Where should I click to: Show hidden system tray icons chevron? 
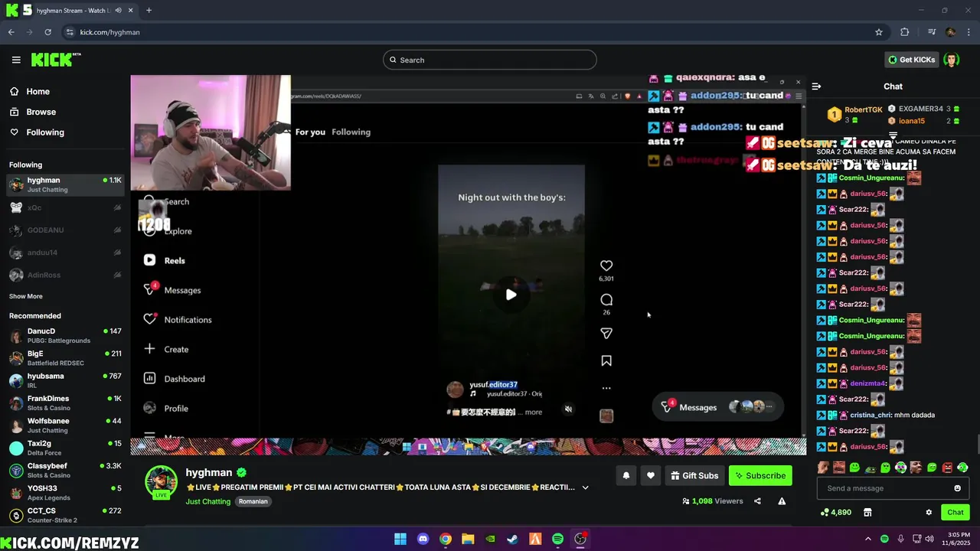point(867,539)
